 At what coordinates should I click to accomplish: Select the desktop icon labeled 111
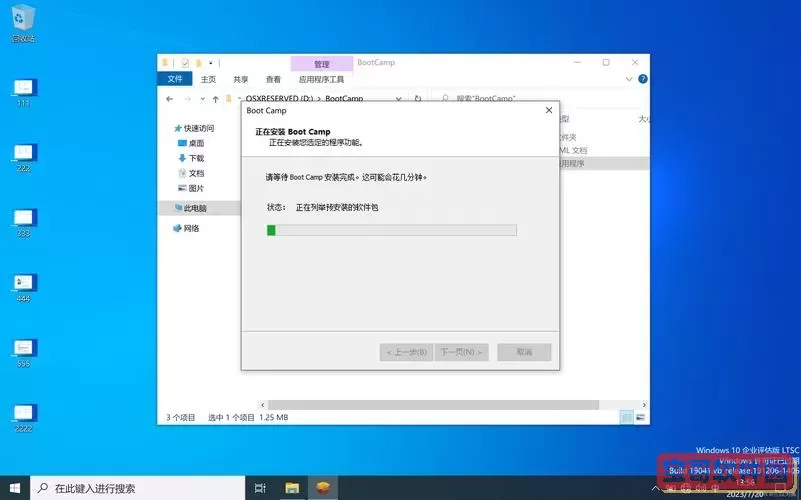click(23, 92)
